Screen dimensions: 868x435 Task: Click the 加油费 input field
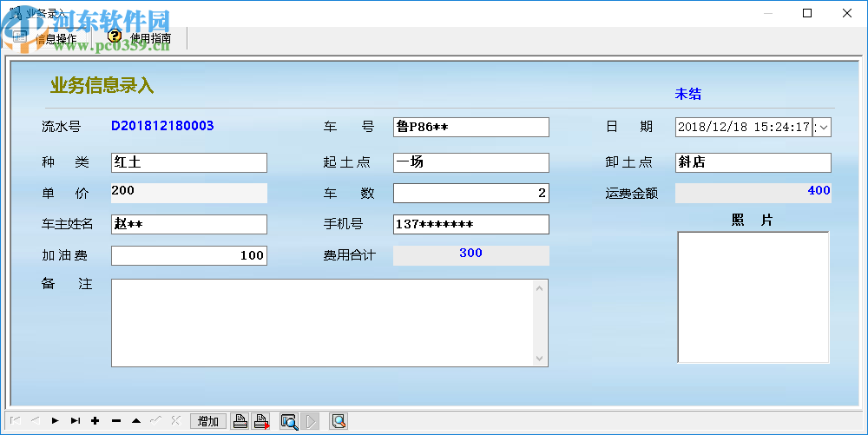pos(189,255)
